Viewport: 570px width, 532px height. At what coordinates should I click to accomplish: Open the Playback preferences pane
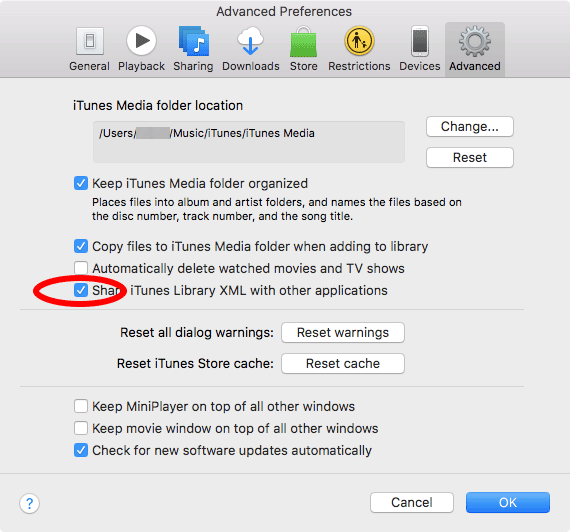pyautogui.click(x=141, y=49)
